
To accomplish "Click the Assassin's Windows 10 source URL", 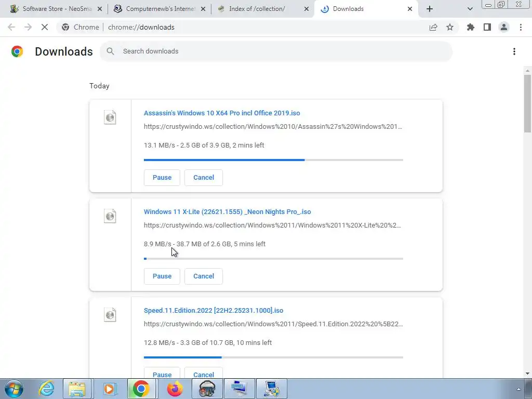I will 273,127.
